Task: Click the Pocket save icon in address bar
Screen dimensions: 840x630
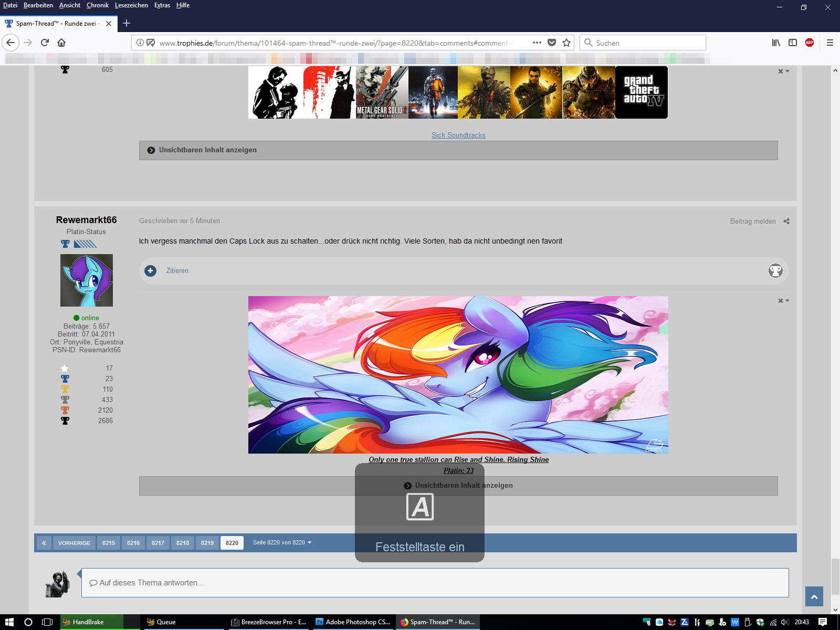Action: 552,43
